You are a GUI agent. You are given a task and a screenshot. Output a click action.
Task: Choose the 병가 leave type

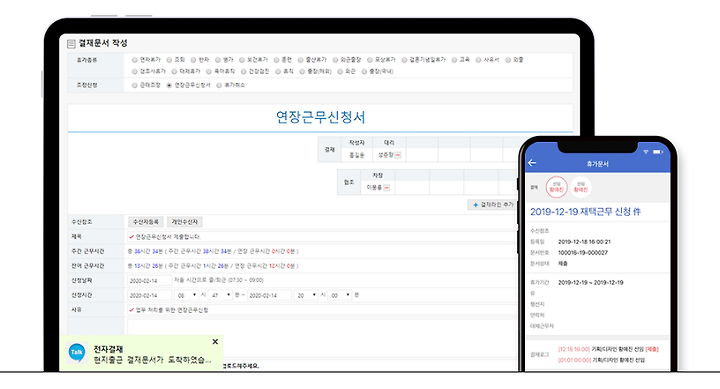click(218, 60)
